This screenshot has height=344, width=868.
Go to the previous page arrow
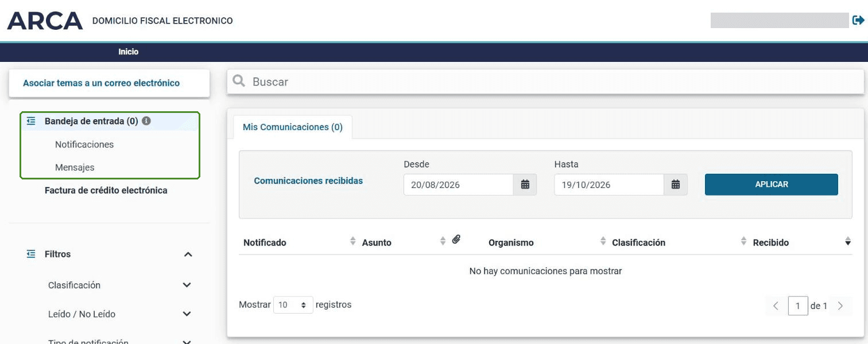[x=776, y=306]
